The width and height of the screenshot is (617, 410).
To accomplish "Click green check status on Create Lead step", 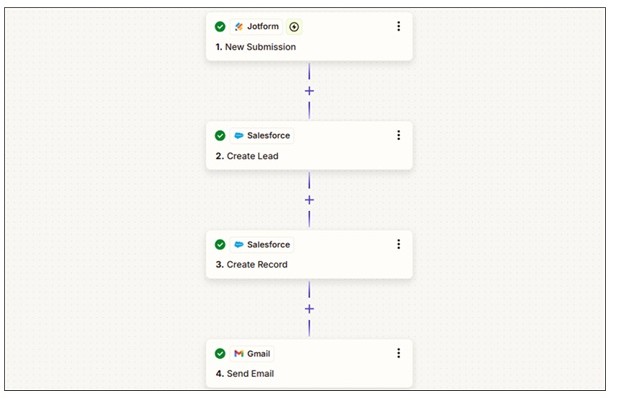I will [220, 136].
